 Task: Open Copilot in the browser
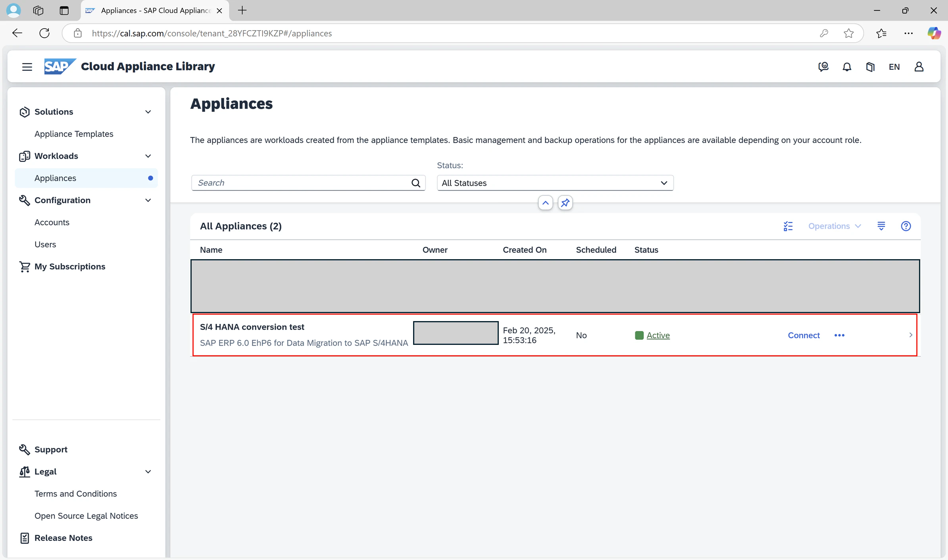pyautogui.click(x=934, y=33)
